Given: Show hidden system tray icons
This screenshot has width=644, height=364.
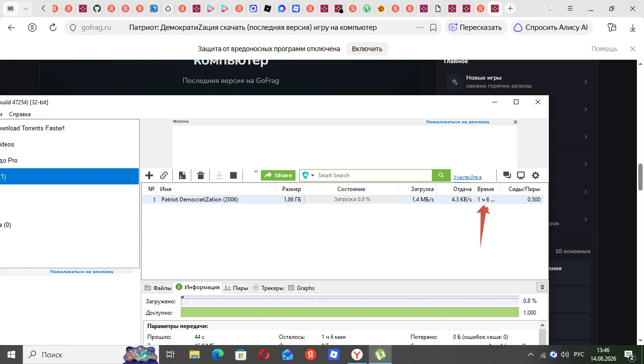Looking at the screenshot, I should pyautogui.click(x=531, y=355).
